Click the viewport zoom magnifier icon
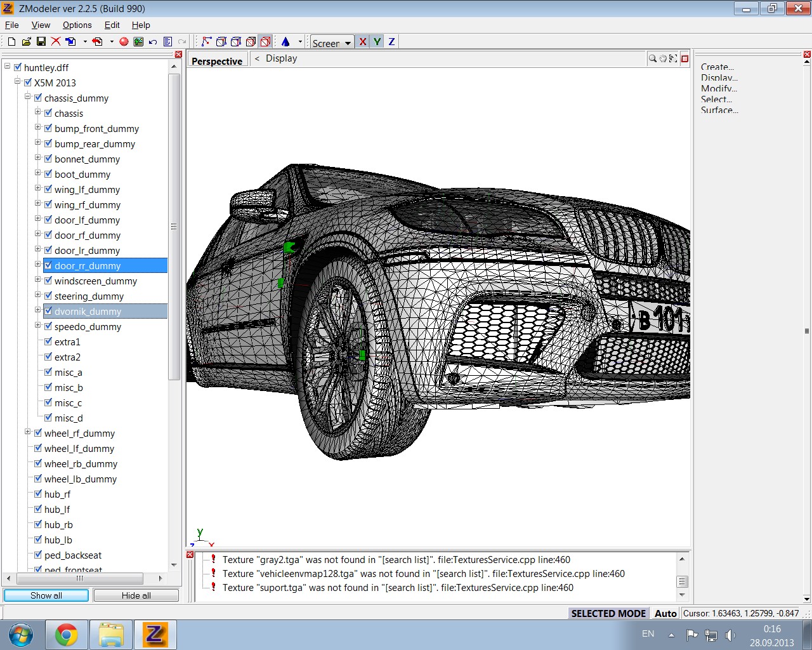812x650 pixels. (x=652, y=58)
